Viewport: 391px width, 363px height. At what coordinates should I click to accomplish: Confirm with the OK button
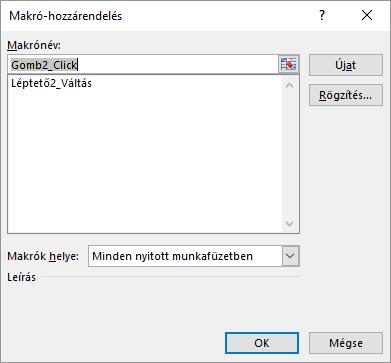click(262, 343)
